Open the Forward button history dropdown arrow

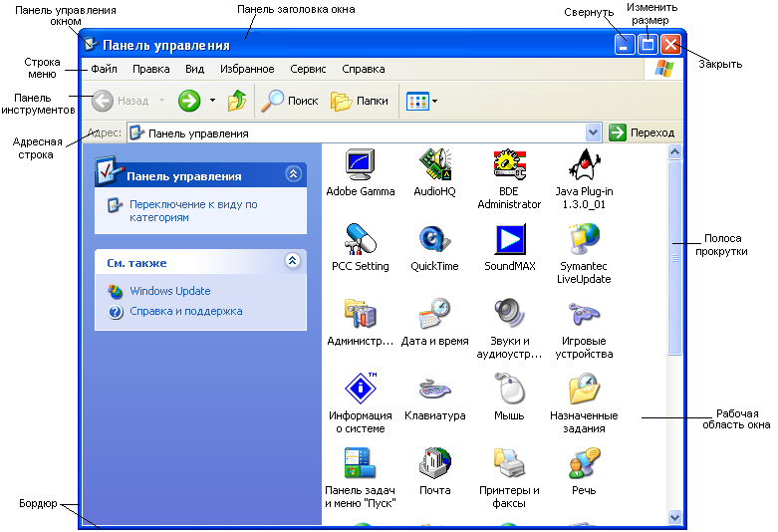coord(212,101)
